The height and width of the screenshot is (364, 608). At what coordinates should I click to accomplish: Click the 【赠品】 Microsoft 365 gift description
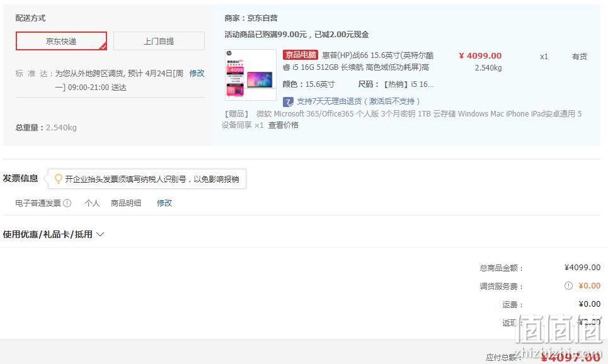click(x=402, y=119)
